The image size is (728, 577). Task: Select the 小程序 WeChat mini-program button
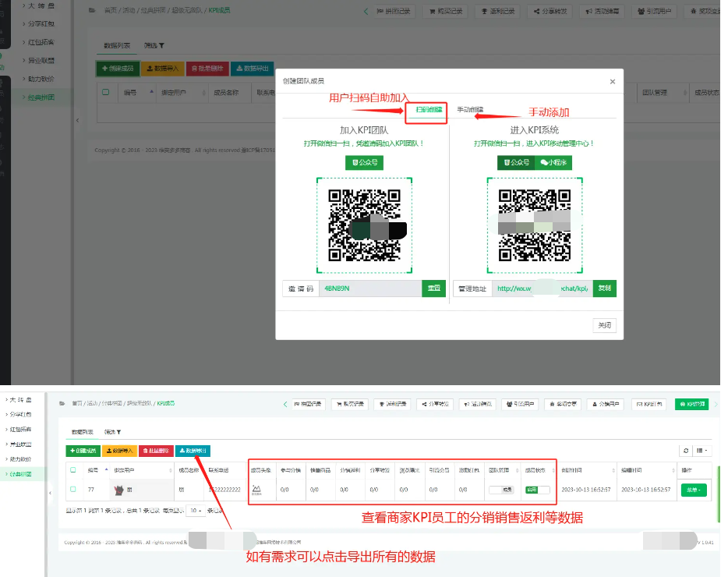pos(553,163)
